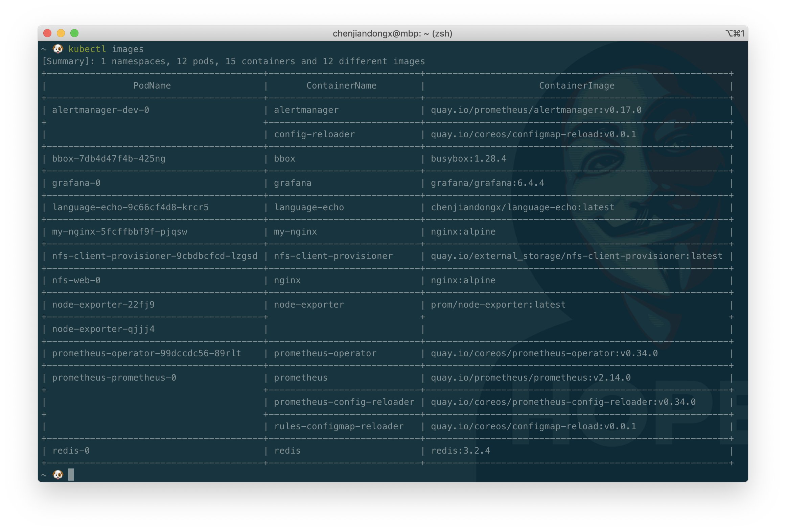The image size is (786, 532).
Task: Click the chenjiandongx@mbp title bar text
Action: pos(392,33)
